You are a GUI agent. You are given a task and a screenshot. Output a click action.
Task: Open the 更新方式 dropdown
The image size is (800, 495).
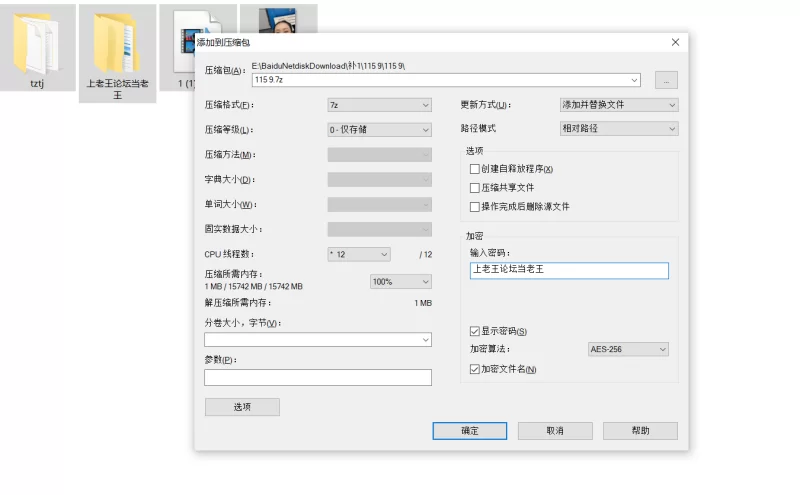[x=618, y=105]
